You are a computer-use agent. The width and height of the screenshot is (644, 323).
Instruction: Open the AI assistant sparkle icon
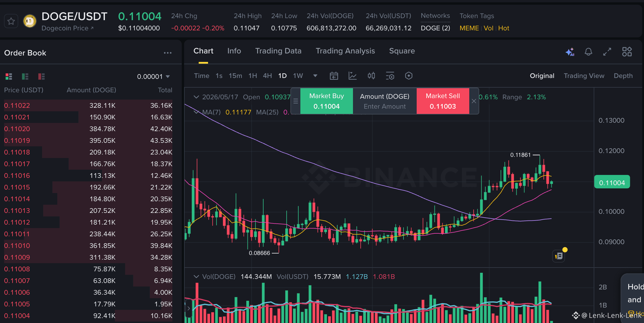coord(570,52)
